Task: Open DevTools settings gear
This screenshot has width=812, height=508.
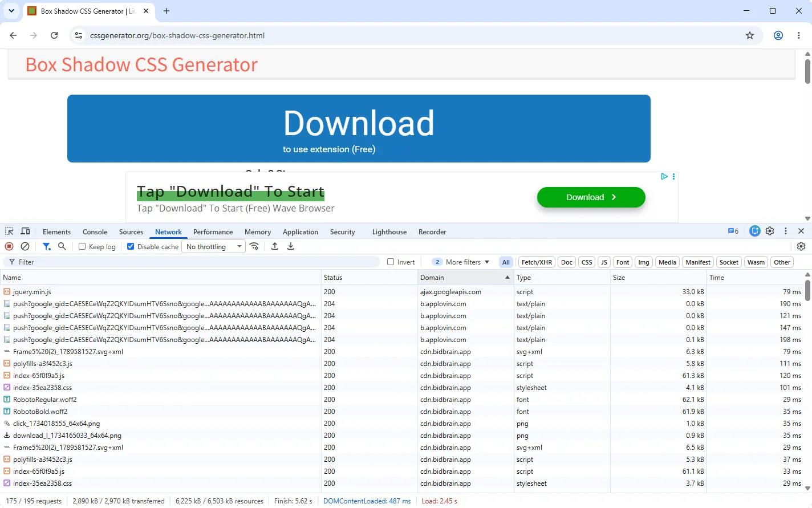Action: pyautogui.click(x=770, y=231)
